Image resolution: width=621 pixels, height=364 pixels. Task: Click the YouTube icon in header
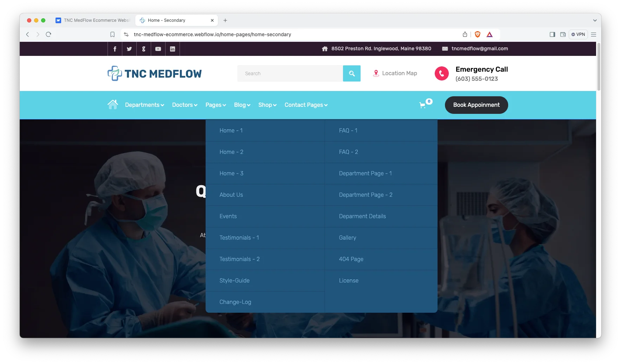pyautogui.click(x=158, y=49)
